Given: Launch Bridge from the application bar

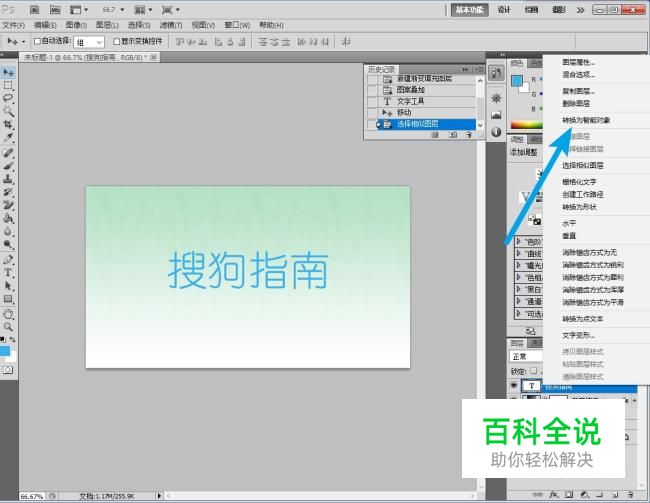Looking at the screenshot, I should [35, 10].
